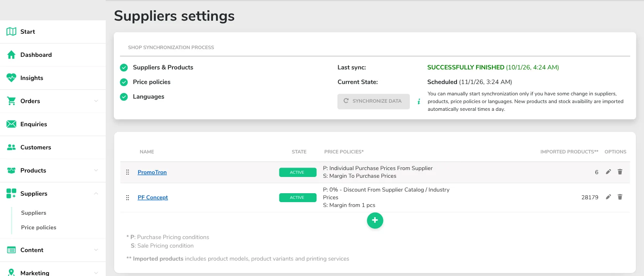Screen dimensions: 644x276
Task: Click the Shop Synchronization Process header
Action: (171, 47)
